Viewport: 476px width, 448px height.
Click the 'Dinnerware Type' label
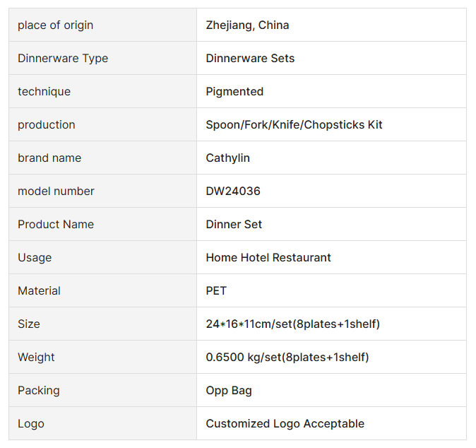(x=63, y=59)
